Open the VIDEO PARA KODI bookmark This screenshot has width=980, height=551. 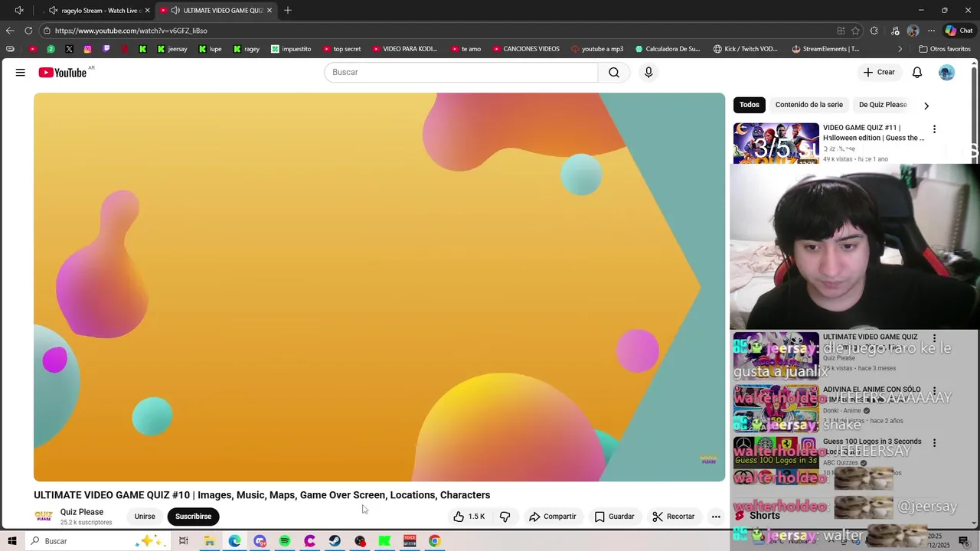pyautogui.click(x=404, y=49)
